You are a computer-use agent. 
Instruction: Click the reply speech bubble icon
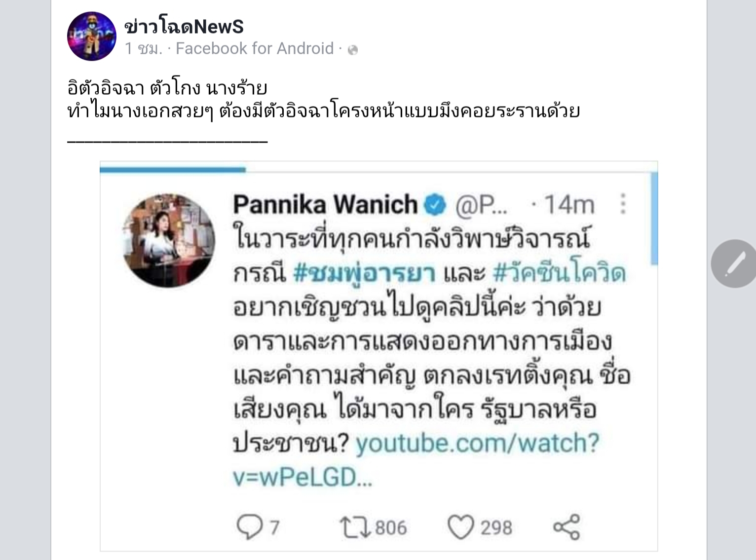(249, 527)
